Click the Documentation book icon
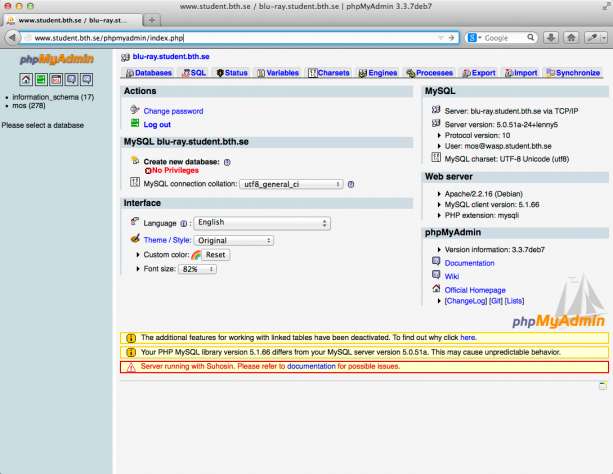 click(x=436, y=261)
